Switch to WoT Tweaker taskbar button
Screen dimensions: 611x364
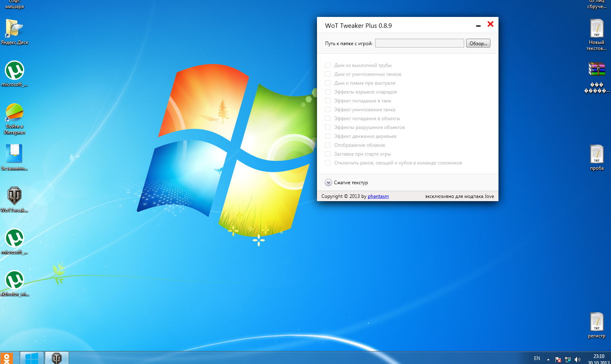click(x=56, y=358)
